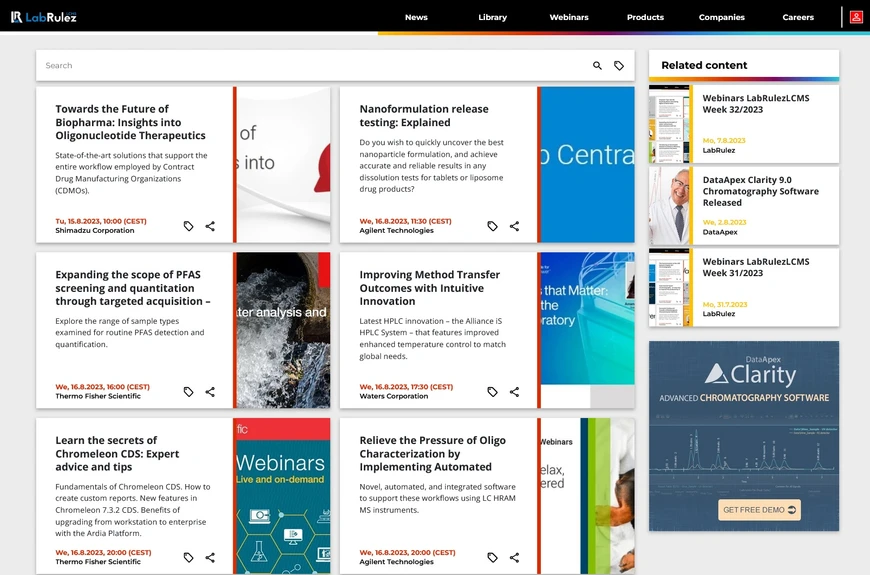
Task: Click DataApex label under Clarity 9.0 article
Action: (x=720, y=232)
